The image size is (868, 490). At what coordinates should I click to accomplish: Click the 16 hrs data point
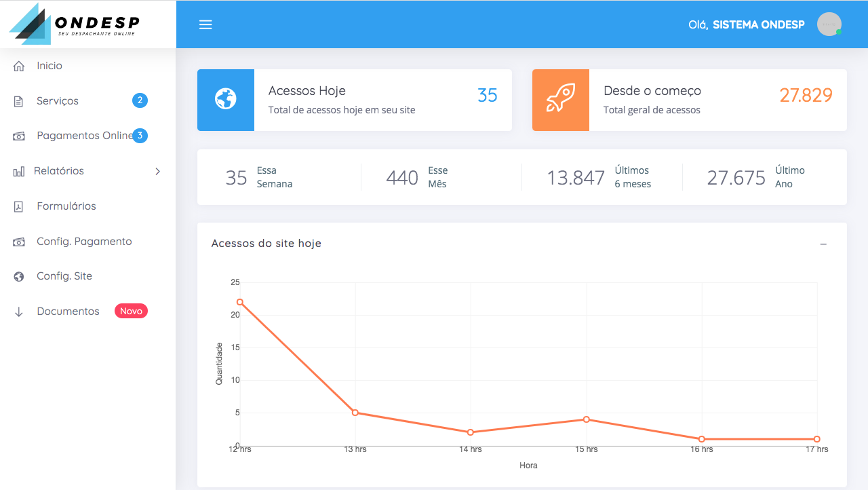click(x=702, y=439)
